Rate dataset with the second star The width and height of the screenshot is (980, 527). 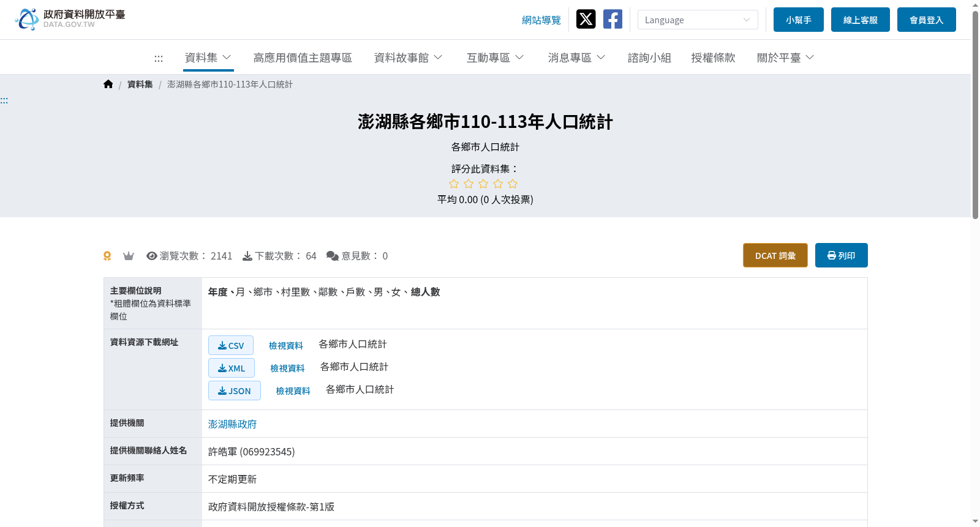pos(469,184)
